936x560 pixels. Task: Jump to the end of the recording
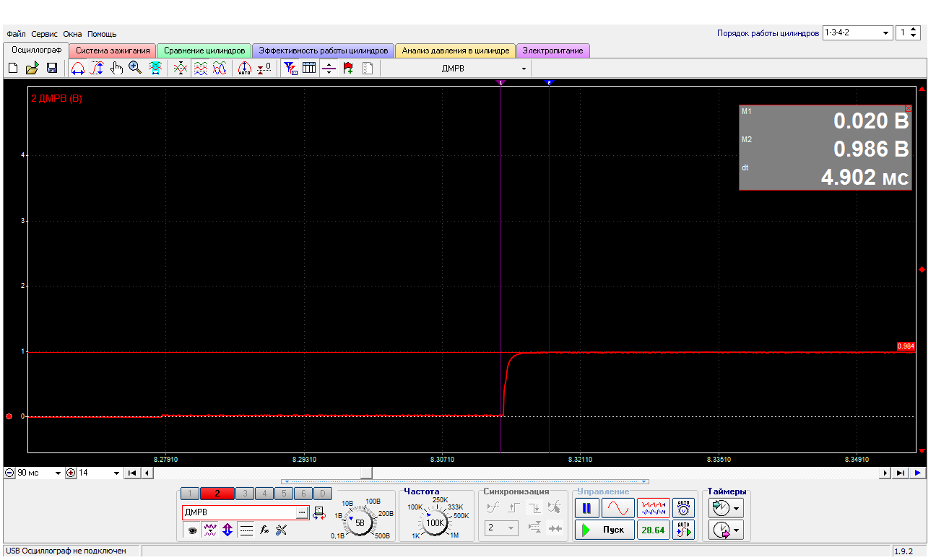(901, 473)
